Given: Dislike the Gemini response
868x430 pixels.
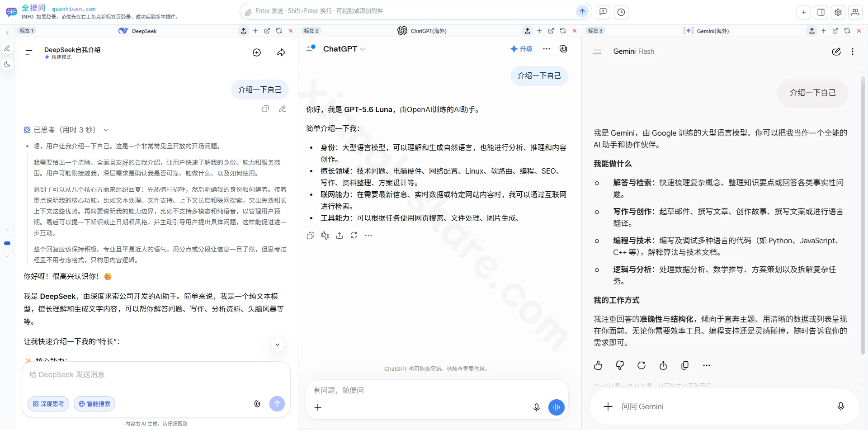Looking at the screenshot, I should click(x=620, y=365).
